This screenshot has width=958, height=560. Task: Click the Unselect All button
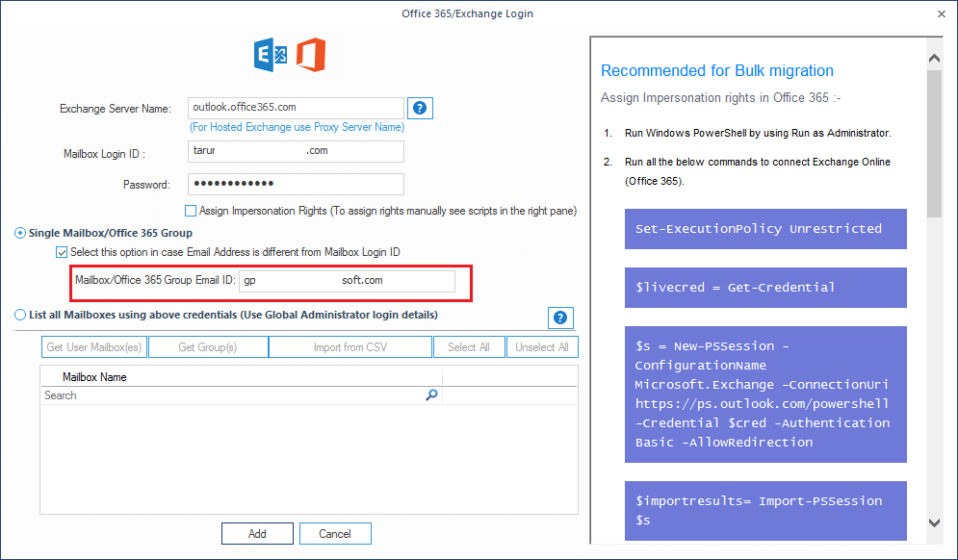542,346
